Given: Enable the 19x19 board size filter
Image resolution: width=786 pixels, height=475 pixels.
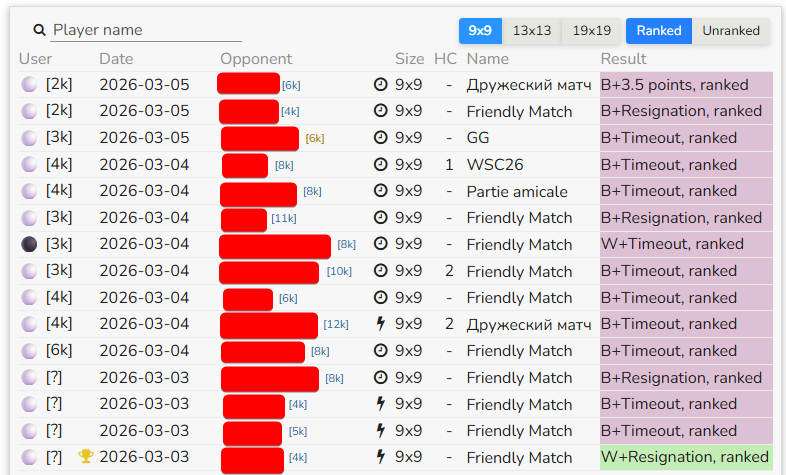Looking at the screenshot, I should [x=592, y=31].
